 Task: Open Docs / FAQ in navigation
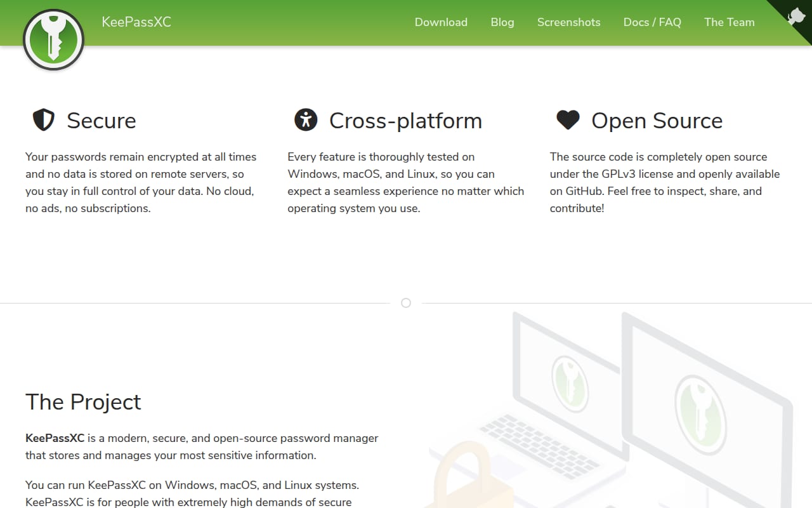pos(652,22)
